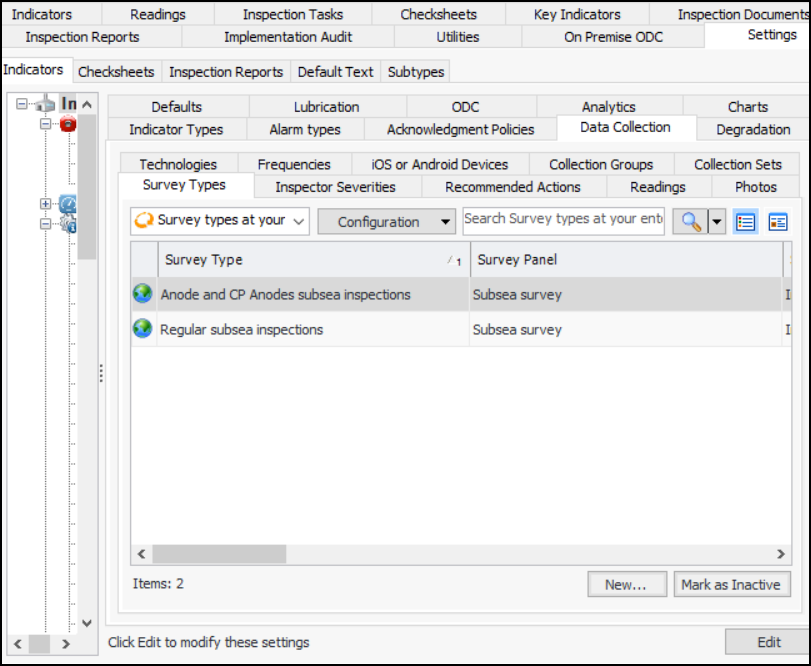Click the Mark as Inactive button

click(730, 585)
